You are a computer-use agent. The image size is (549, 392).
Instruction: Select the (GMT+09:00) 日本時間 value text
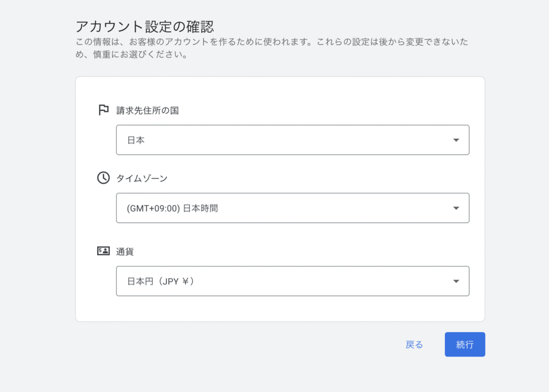click(x=172, y=208)
